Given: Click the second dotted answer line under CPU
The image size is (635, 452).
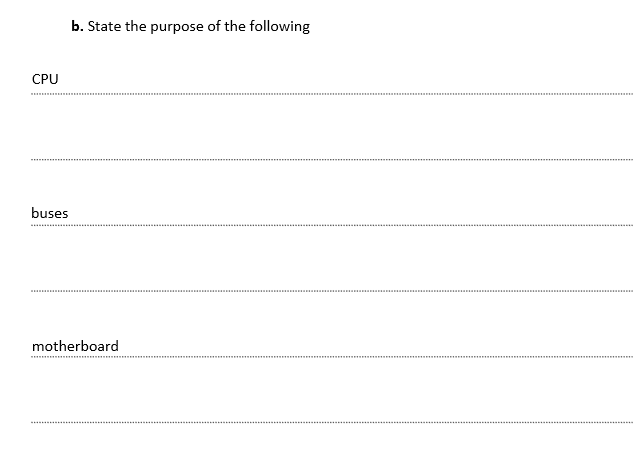Looking at the screenshot, I should click(x=332, y=159).
